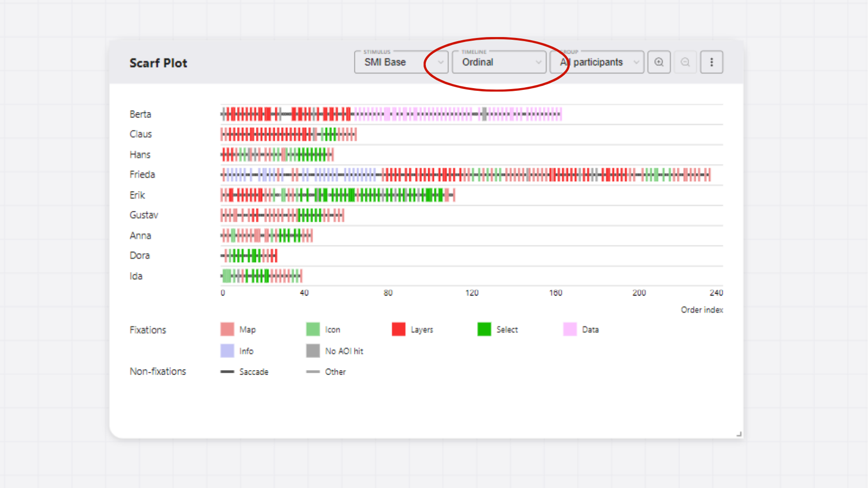The height and width of the screenshot is (488, 868).
Task: Toggle the Select legend green swatch
Action: point(484,329)
